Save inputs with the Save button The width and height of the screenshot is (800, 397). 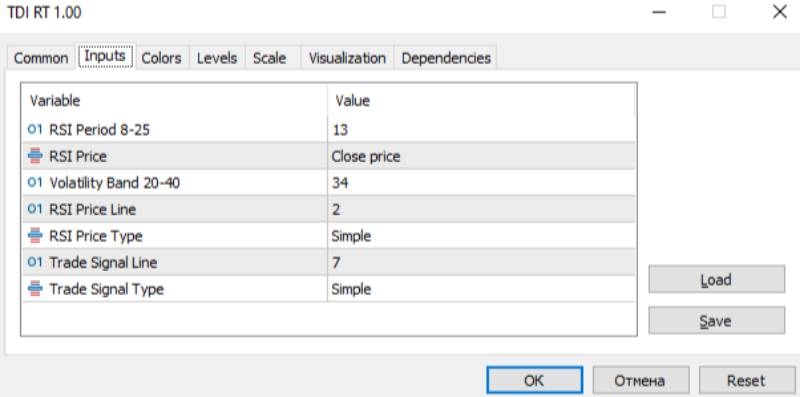pos(716,320)
